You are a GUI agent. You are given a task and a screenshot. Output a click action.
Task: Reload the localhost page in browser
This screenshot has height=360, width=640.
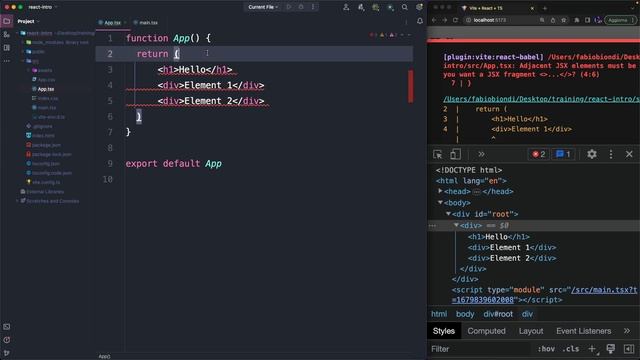point(456,20)
